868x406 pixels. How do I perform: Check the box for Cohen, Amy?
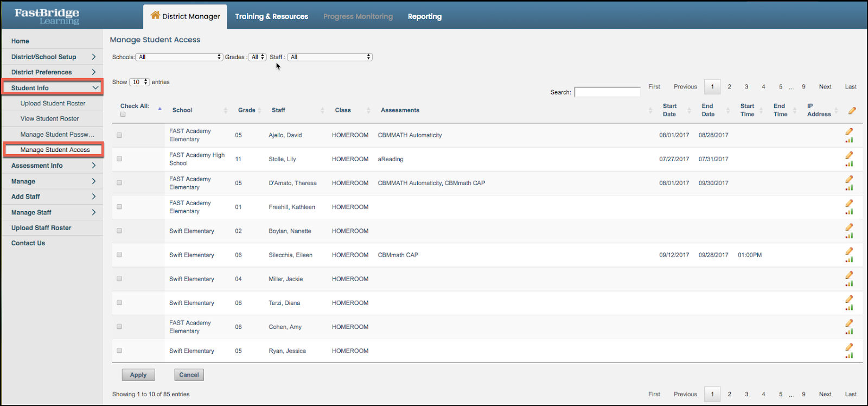pos(119,327)
